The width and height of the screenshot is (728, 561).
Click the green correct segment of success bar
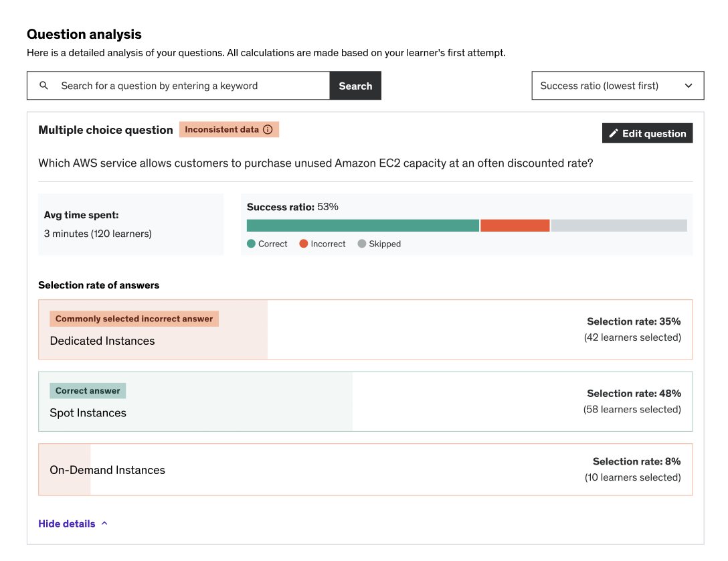363,226
